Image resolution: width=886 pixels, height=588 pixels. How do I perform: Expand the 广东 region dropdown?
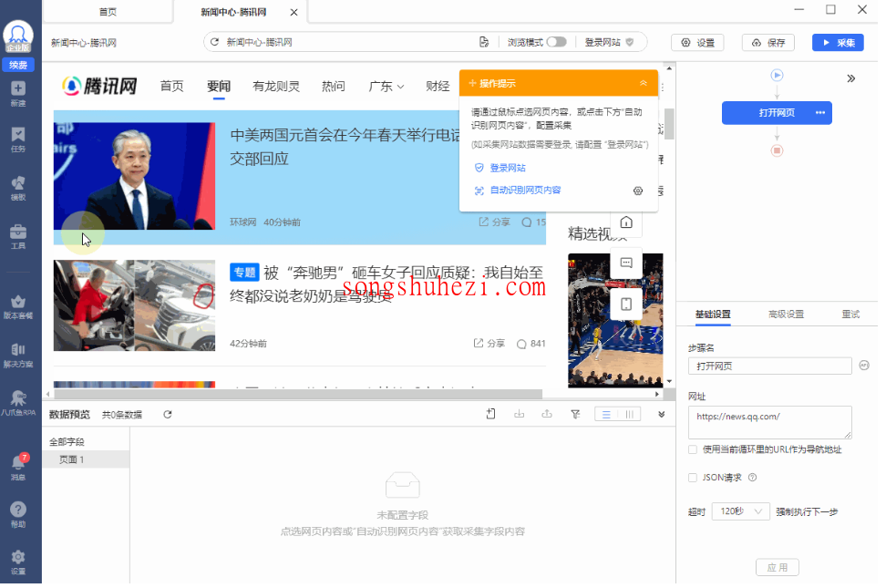pyautogui.click(x=386, y=87)
